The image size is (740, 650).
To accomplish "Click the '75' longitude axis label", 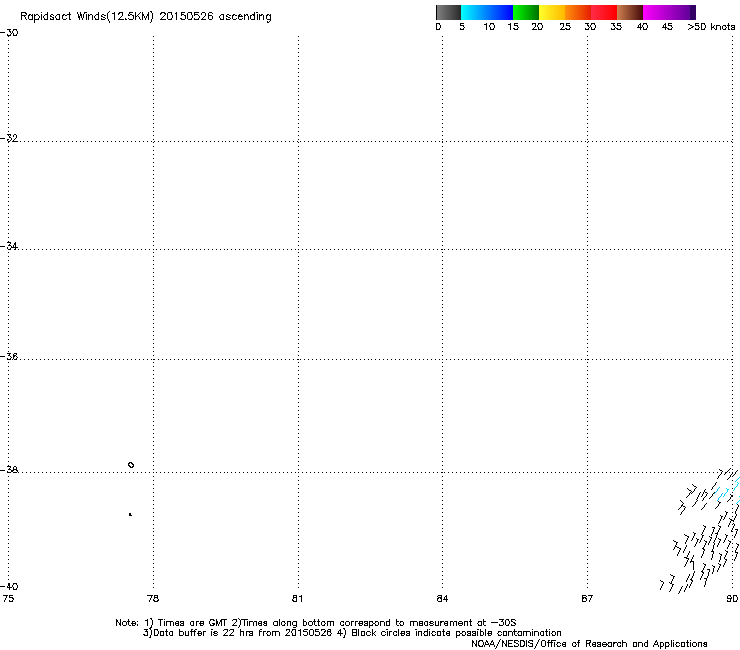I will click(x=8, y=599).
